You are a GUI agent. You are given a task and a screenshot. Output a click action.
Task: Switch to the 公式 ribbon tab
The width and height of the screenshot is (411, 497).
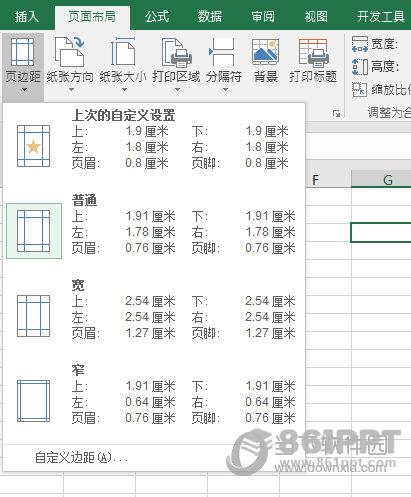[x=157, y=16]
